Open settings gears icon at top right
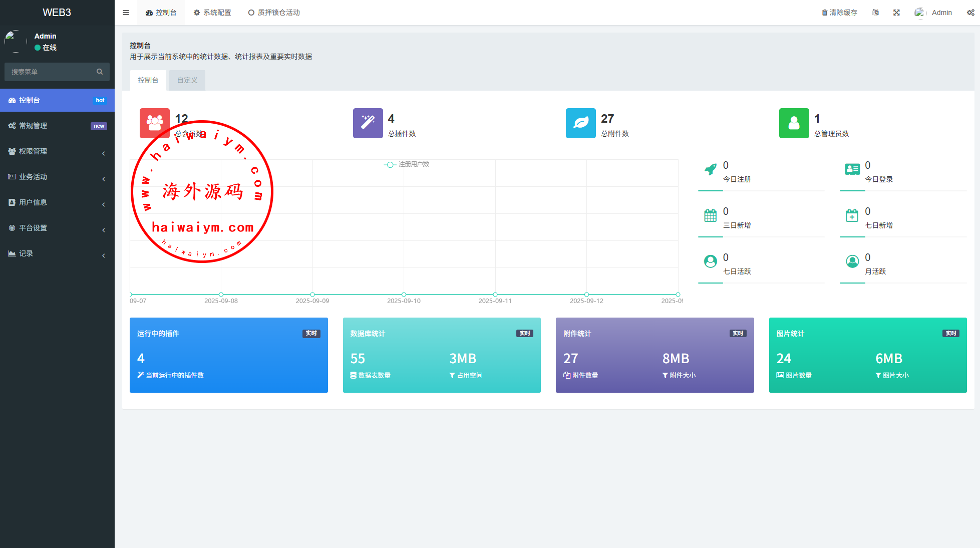The image size is (980, 548). coord(970,13)
